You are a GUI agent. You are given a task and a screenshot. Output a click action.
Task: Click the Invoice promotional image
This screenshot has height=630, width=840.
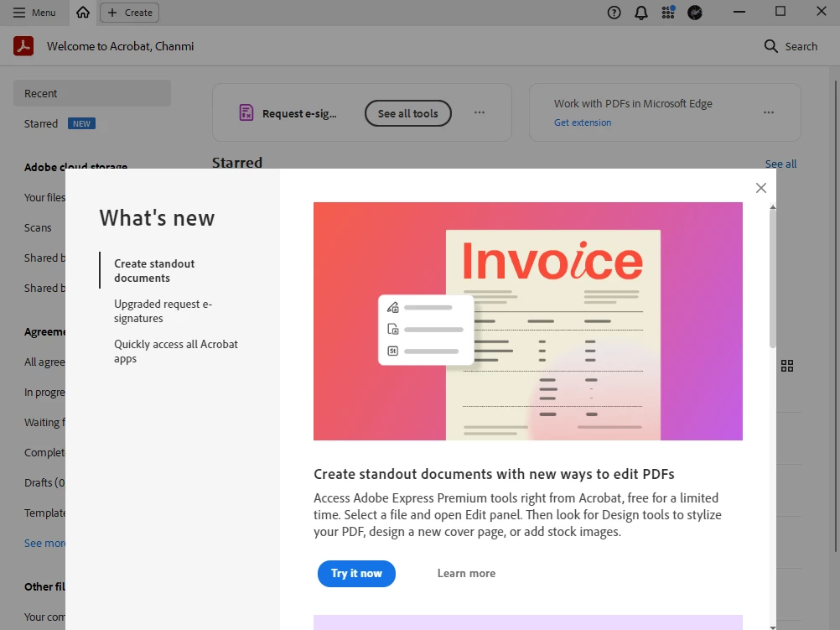point(527,321)
